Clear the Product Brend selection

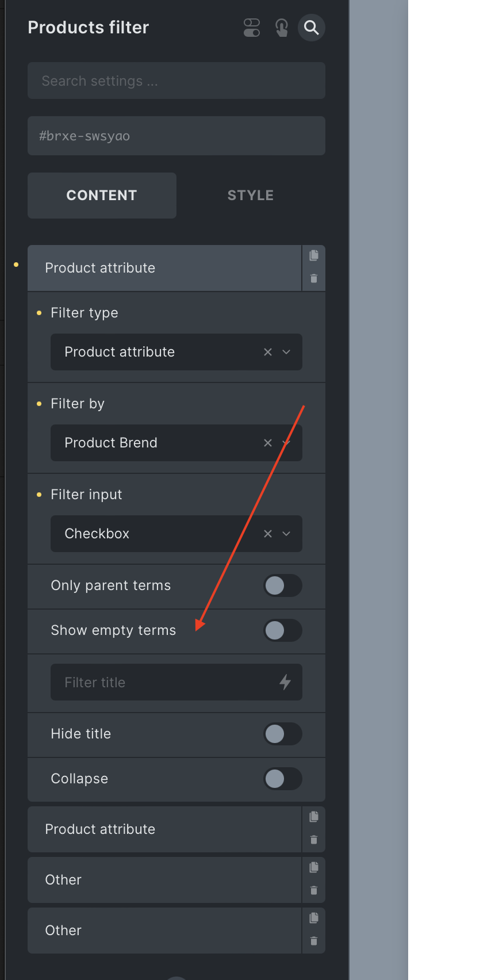point(268,443)
